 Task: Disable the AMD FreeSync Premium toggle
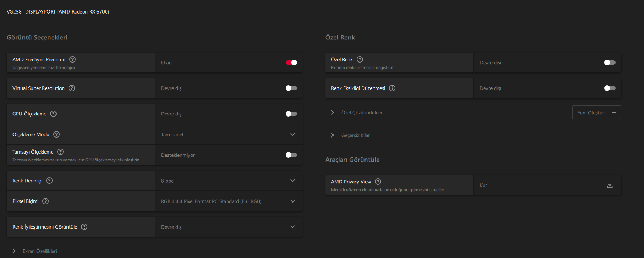tap(291, 63)
